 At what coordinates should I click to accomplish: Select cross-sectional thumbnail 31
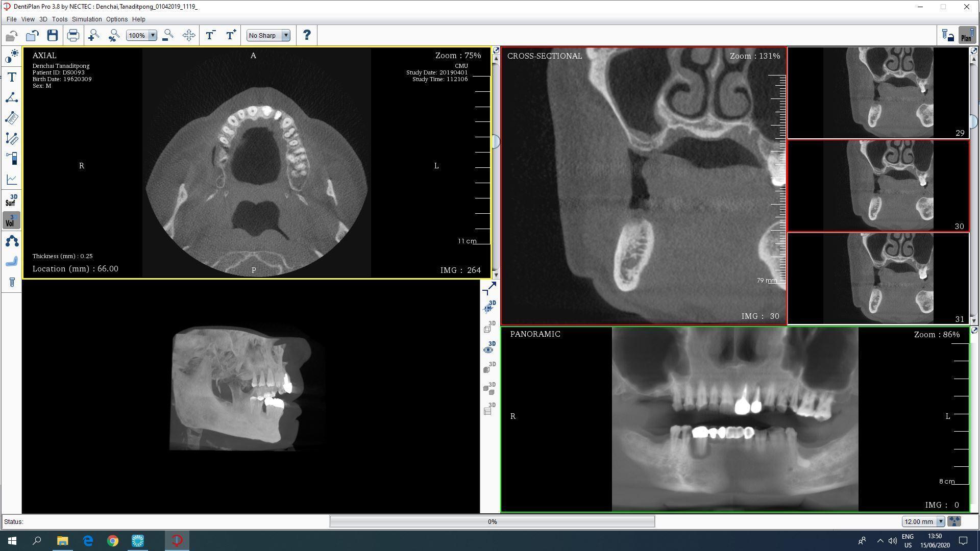click(878, 279)
